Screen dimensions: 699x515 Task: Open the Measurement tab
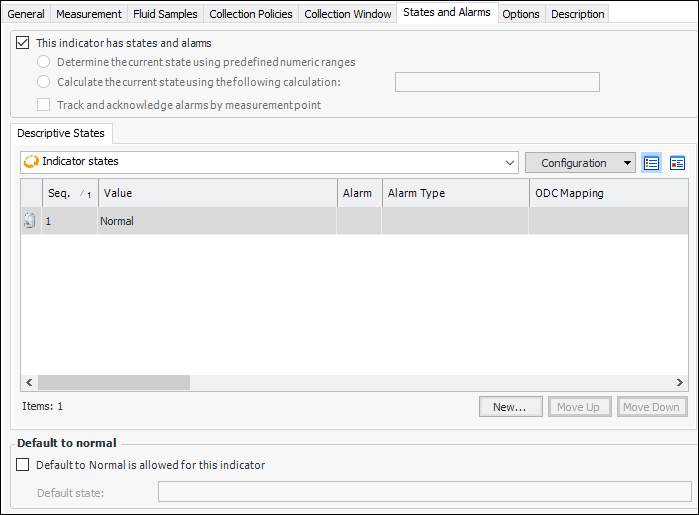tap(89, 14)
